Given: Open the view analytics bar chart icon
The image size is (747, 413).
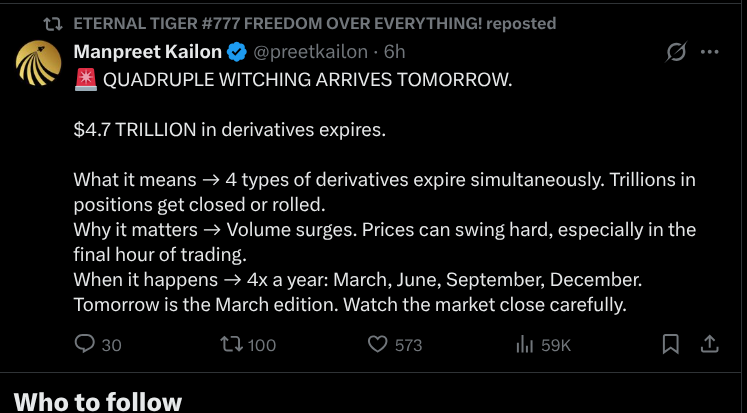Looking at the screenshot, I should click(x=523, y=344).
